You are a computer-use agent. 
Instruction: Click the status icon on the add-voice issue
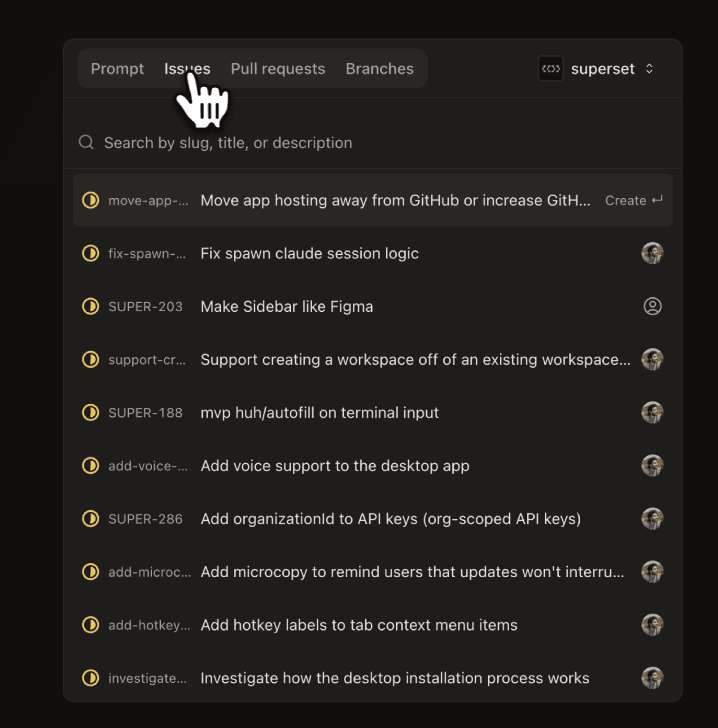click(x=90, y=466)
